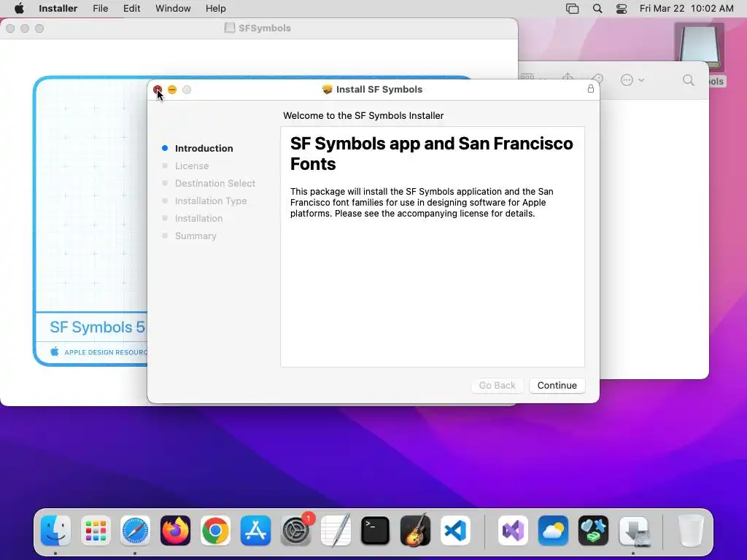Screen dimensions: 747x560
Task: Minimize the Install SF Symbols window
Action: (172, 90)
